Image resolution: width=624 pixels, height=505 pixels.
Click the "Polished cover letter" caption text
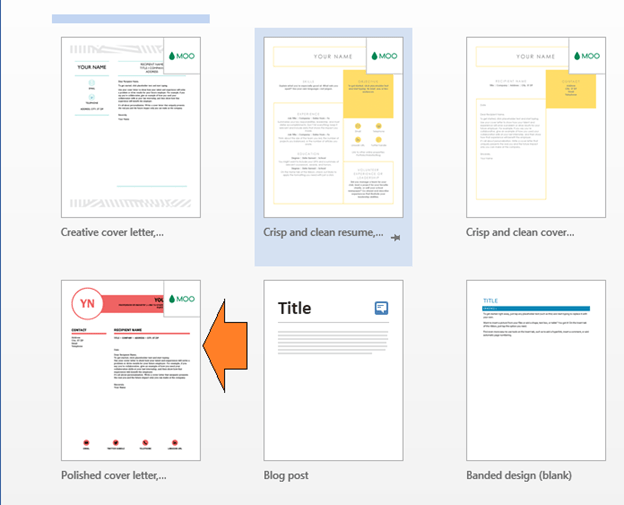pos(113,475)
